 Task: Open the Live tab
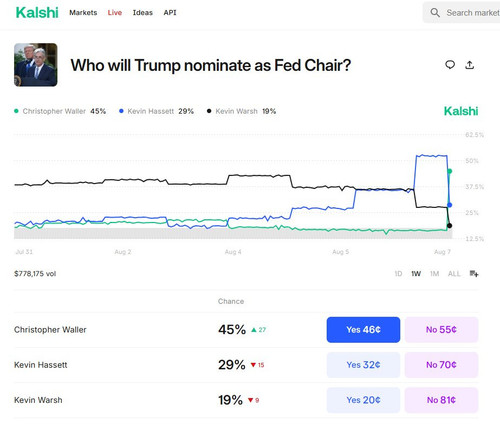[x=115, y=13]
